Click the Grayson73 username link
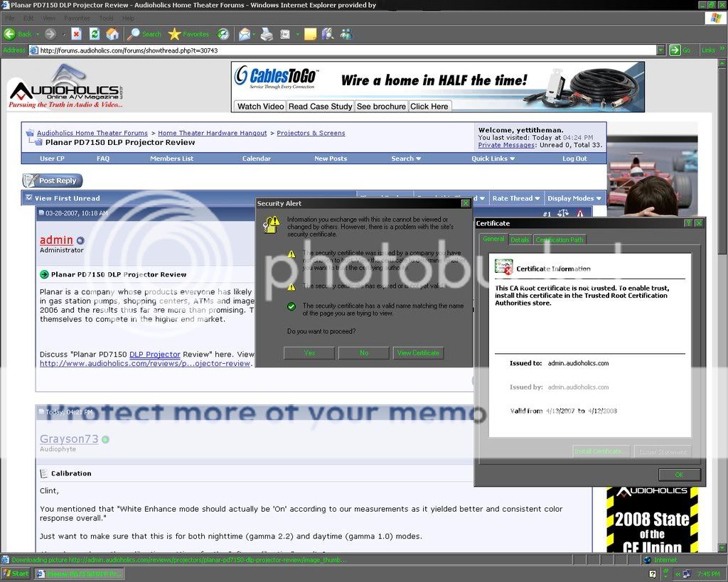 pyautogui.click(x=69, y=438)
